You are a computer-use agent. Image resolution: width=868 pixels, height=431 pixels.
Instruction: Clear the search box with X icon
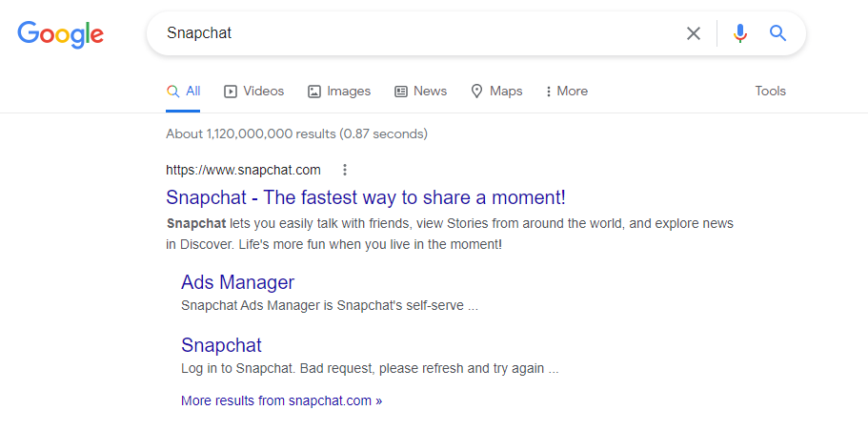click(694, 33)
